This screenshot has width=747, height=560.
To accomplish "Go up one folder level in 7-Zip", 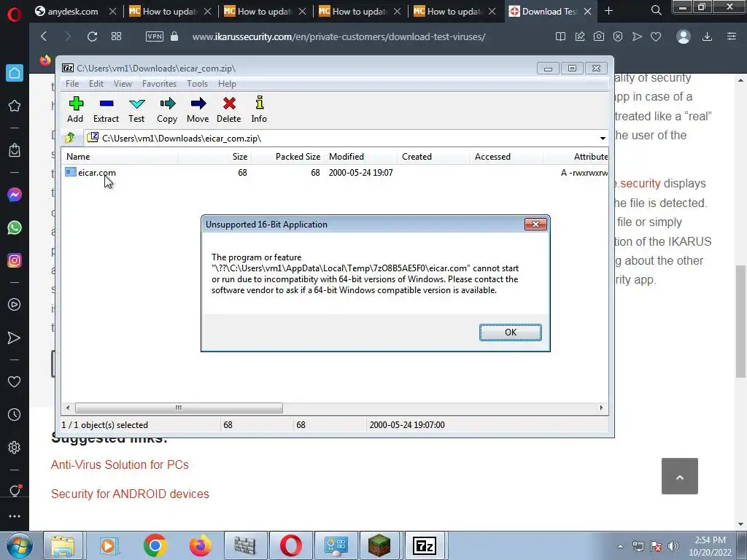I will 70,138.
